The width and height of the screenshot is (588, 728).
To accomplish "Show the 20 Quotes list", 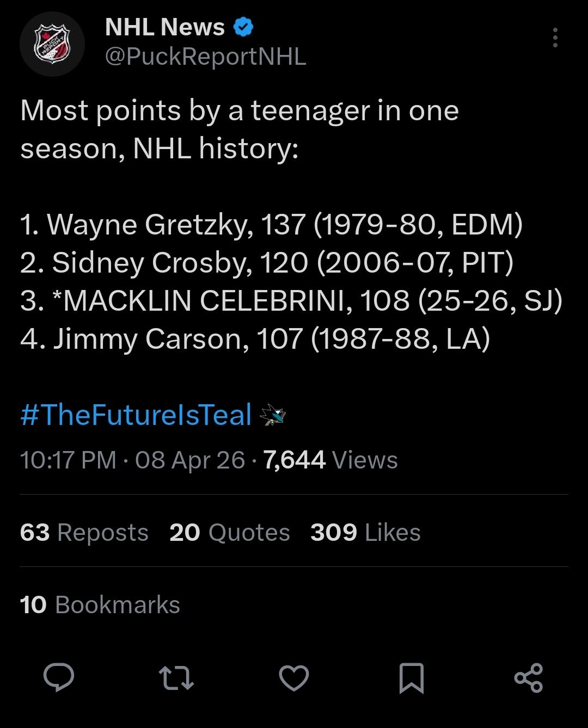I will [x=229, y=532].
